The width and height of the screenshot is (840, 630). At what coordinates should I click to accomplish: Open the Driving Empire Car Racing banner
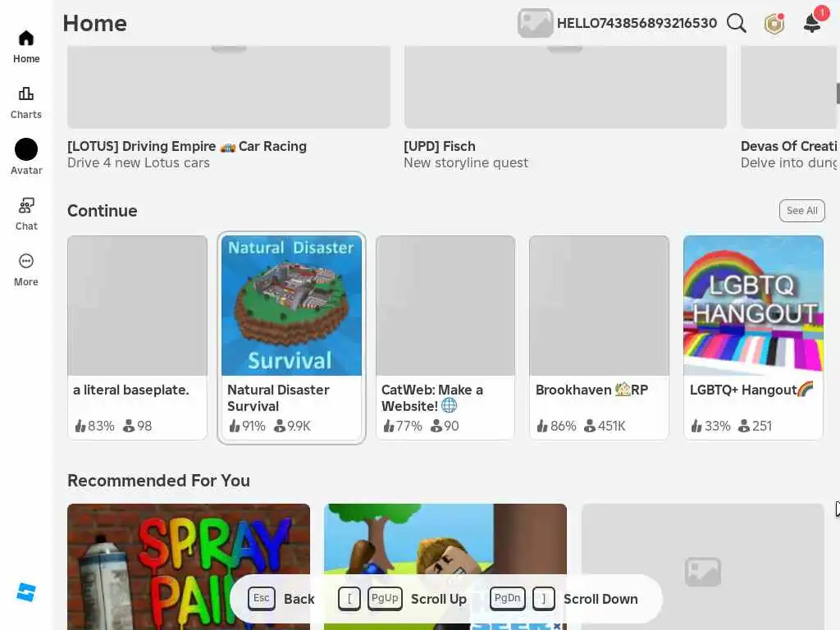(229, 87)
